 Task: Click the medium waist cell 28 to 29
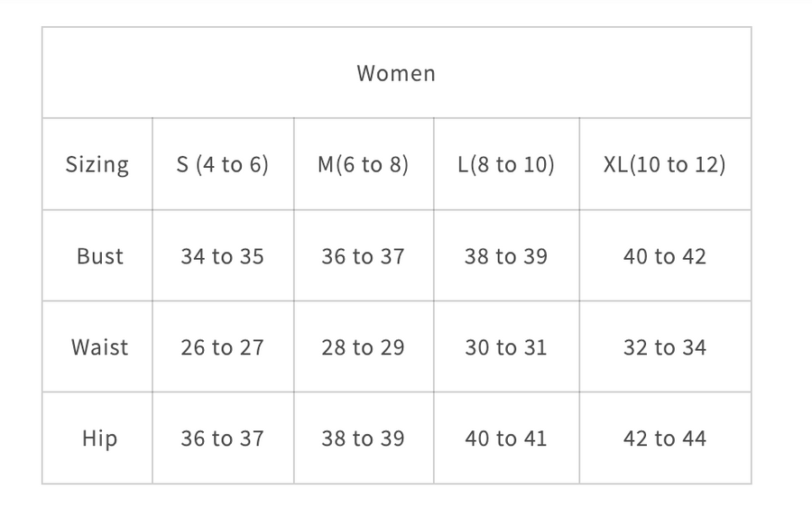(x=363, y=347)
